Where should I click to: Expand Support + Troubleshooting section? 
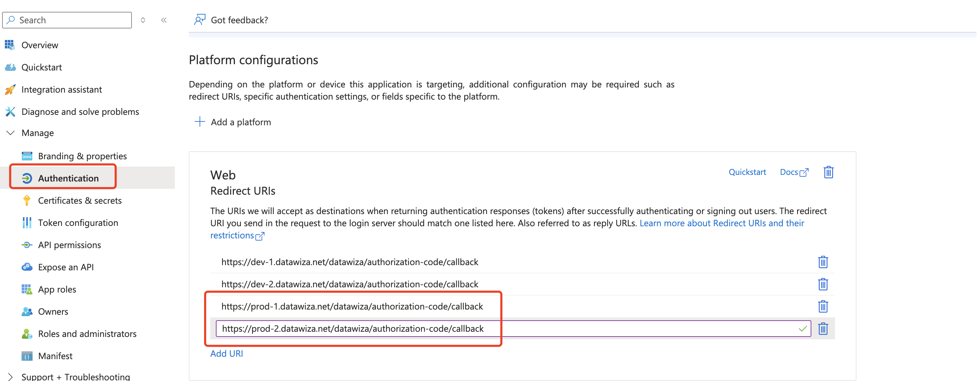tap(10, 377)
